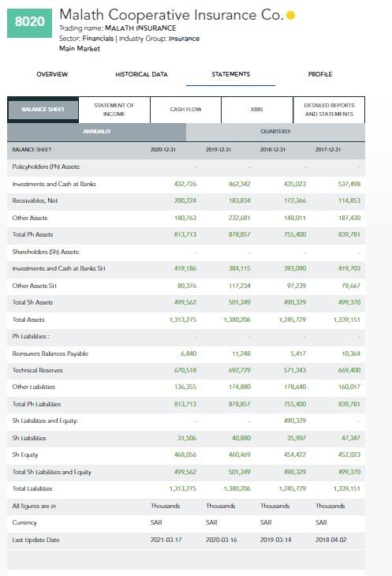Click the Currency row label
This screenshot has height=576, width=392.
tap(24, 522)
